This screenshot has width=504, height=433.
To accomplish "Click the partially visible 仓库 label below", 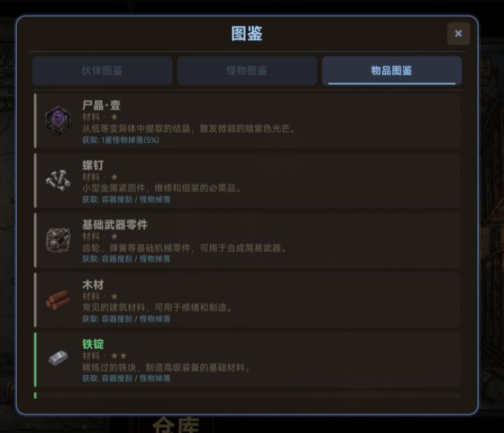I will coord(176,425).
